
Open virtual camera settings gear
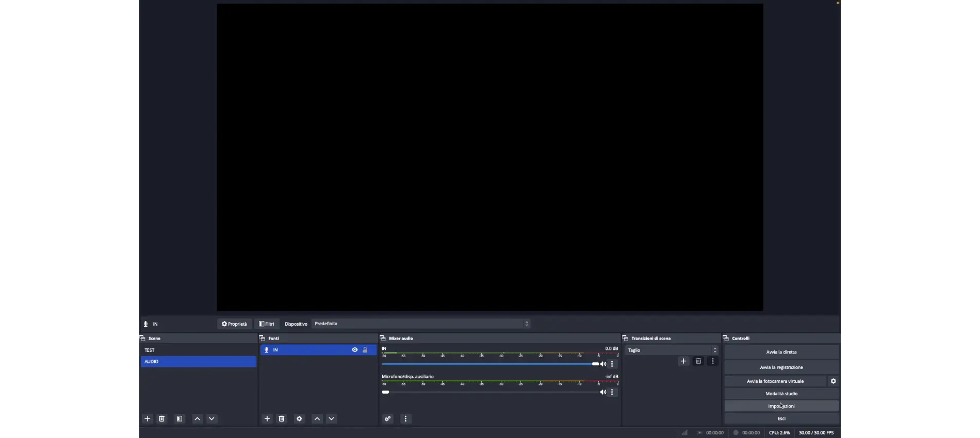(x=834, y=381)
